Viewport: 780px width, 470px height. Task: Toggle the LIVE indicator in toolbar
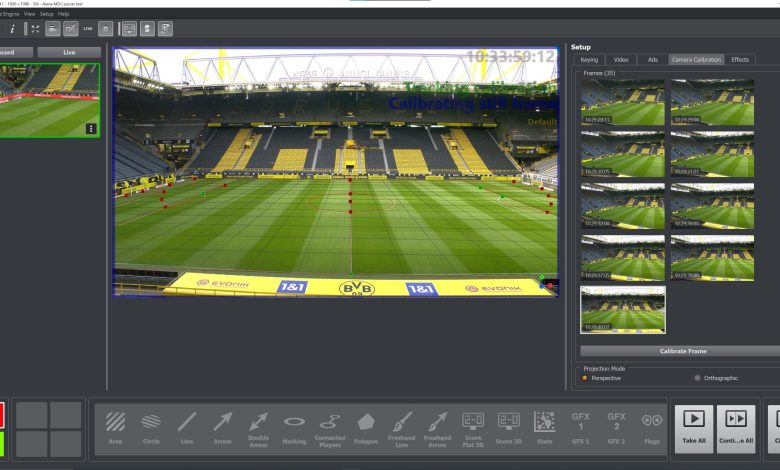[x=88, y=29]
